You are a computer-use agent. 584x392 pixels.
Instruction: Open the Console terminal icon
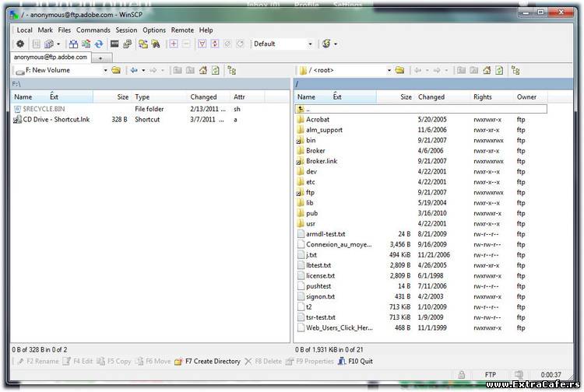tap(114, 44)
